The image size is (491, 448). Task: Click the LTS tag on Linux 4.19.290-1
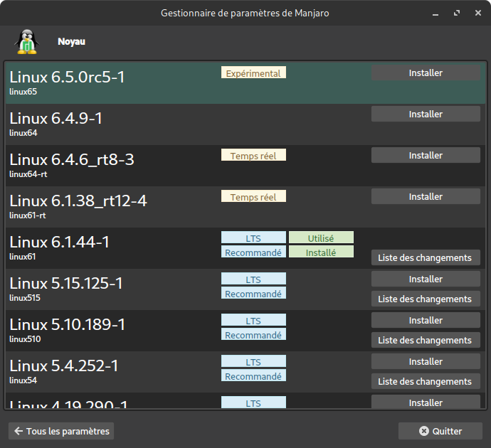point(253,402)
